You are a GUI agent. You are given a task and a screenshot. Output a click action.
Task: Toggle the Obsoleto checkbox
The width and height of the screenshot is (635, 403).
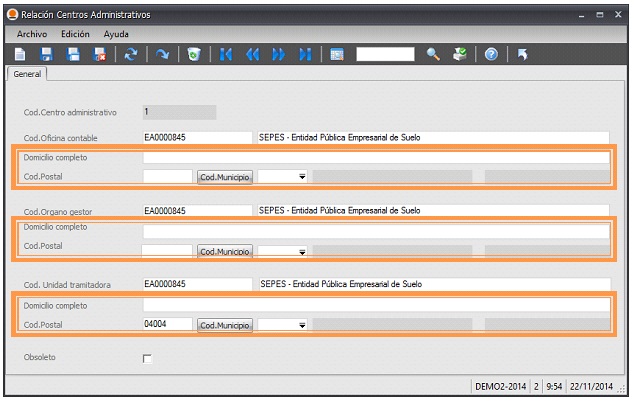pos(147,358)
